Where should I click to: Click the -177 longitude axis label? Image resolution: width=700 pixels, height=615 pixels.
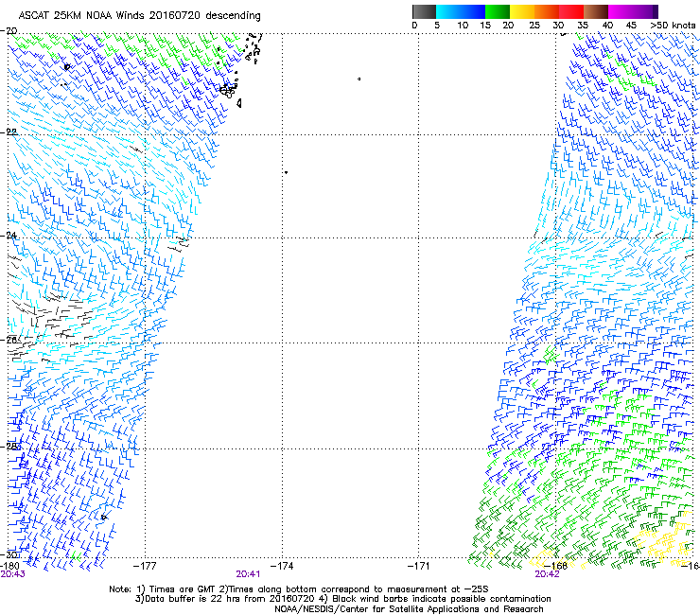click(x=145, y=566)
